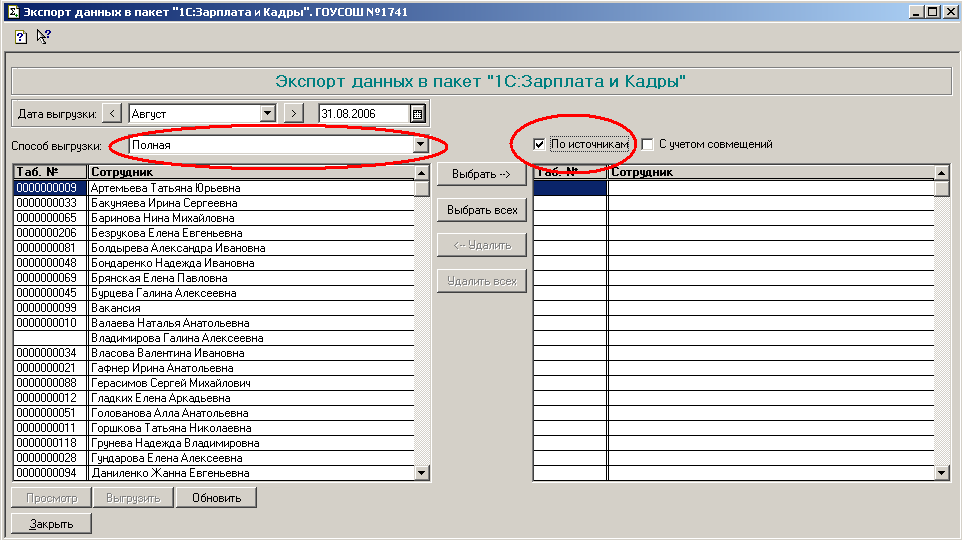The width and height of the screenshot is (962, 540).
Task: Go to previous month with left arrow
Action: (x=112, y=113)
